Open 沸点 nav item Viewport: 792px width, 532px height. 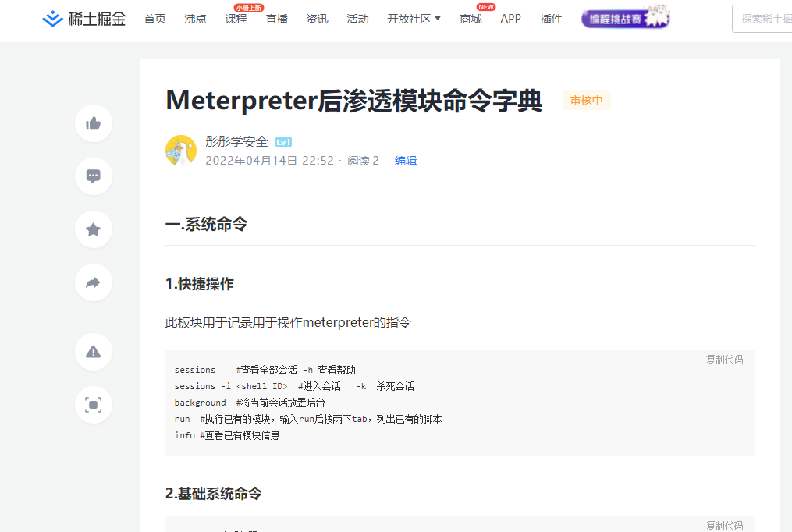pyautogui.click(x=196, y=20)
